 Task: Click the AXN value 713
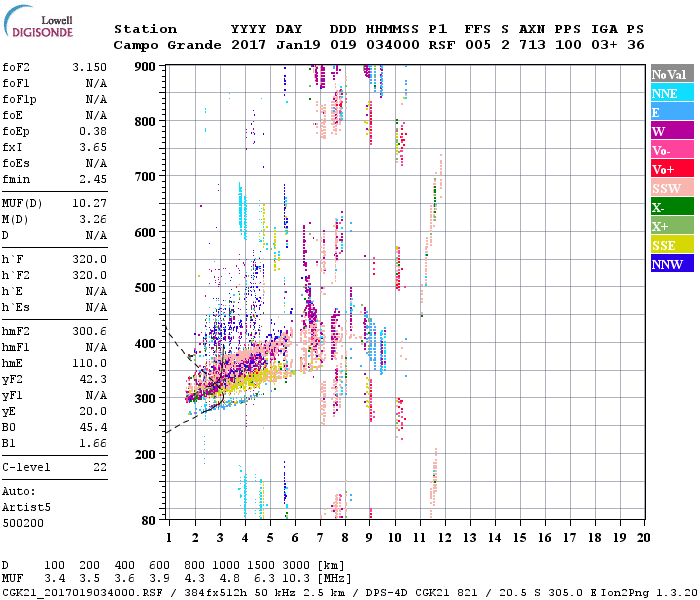point(532,45)
